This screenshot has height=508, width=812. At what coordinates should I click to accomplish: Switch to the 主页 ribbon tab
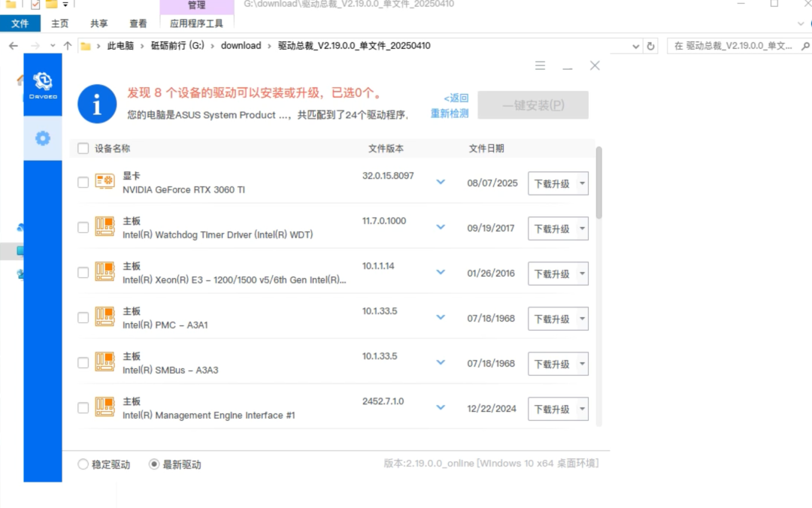[x=59, y=23]
